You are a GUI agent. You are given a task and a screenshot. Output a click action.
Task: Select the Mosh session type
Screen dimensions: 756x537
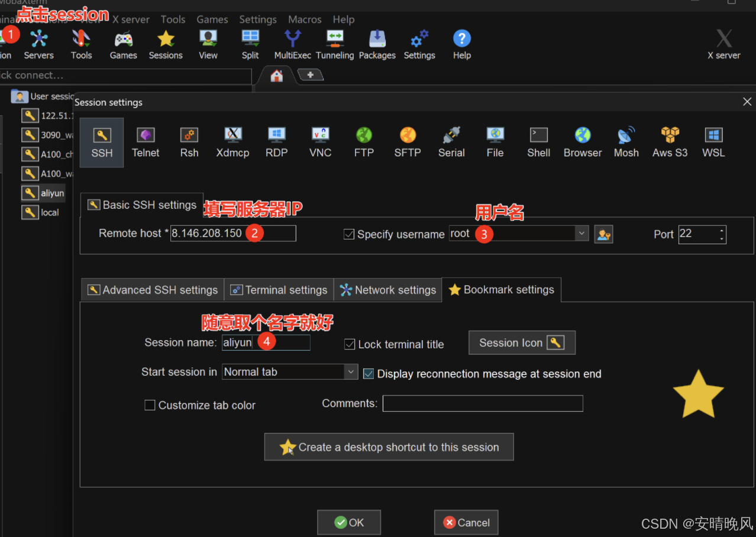click(x=626, y=143)
